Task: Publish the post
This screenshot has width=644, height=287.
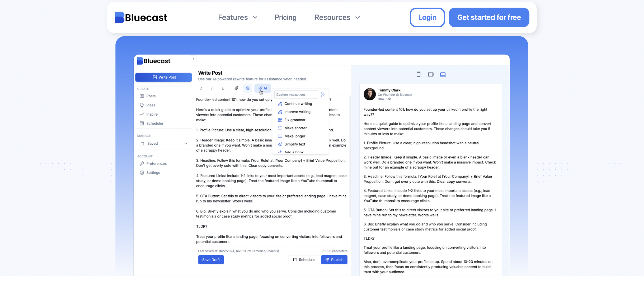Action: (x=334, y=260)
